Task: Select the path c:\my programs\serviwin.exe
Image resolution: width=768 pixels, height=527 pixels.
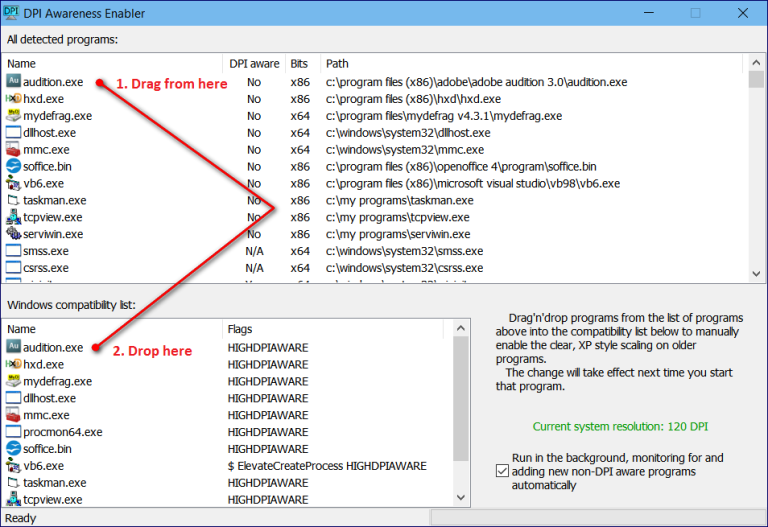Action: 398,234
